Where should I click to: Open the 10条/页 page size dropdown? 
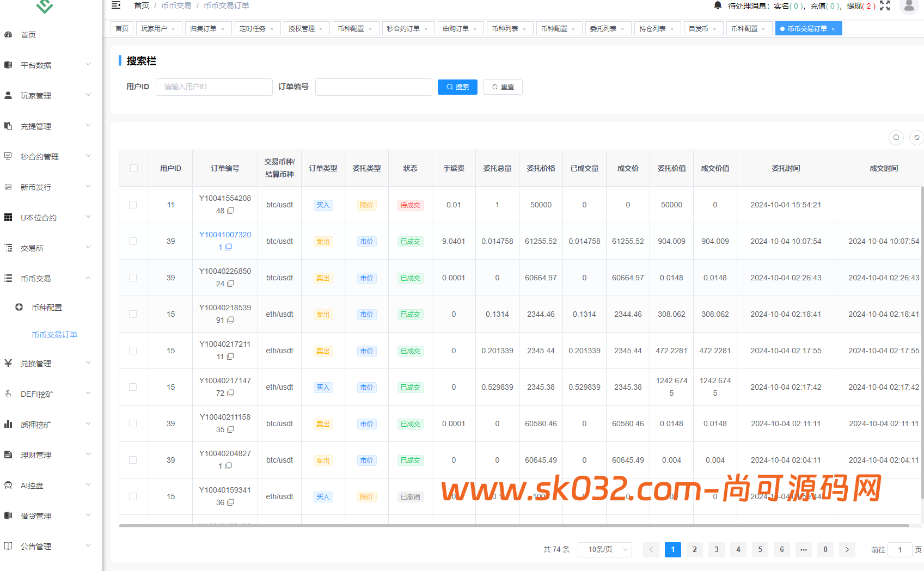605,550
